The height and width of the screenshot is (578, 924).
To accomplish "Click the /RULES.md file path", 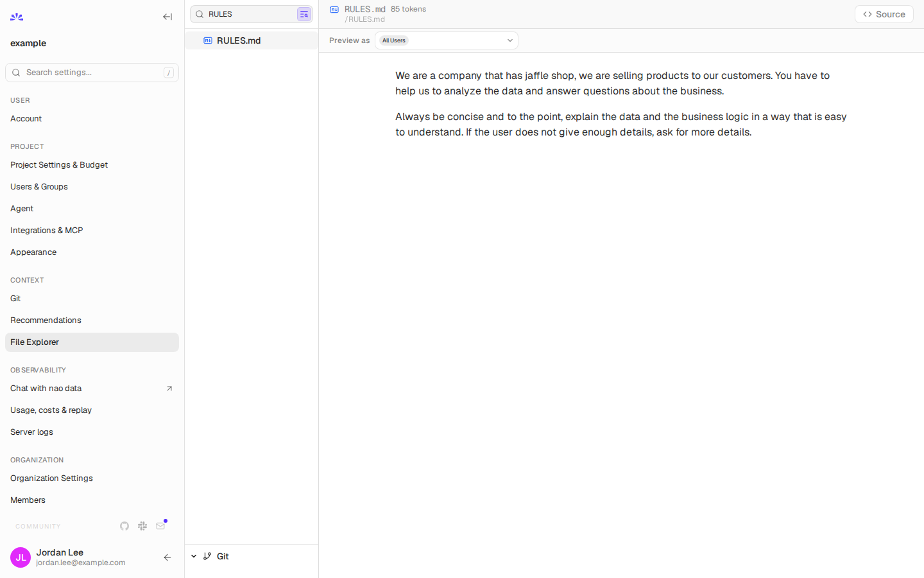I will coord(364,19).
